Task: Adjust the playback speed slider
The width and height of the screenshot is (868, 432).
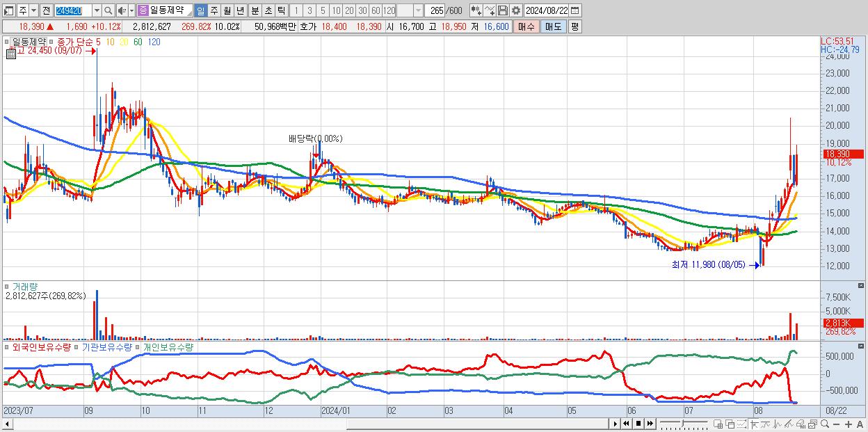Action: coord(683,423)
